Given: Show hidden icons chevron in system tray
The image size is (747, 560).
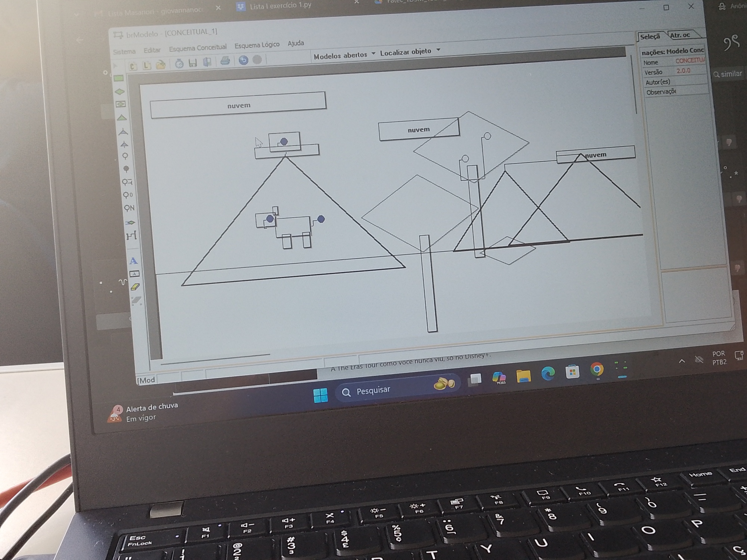Looking at the screenshot, I should [x=682, y=361].
